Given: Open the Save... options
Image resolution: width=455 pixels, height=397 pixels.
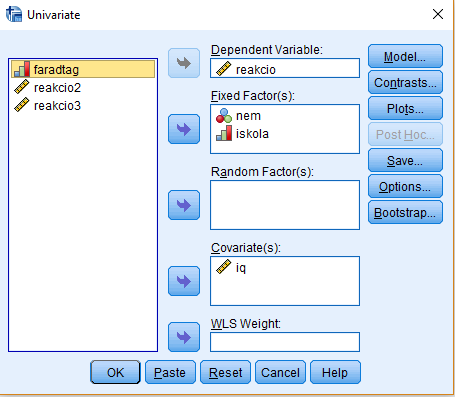Looking at the screenshot, I should pyautogui.click(x=405, y=160).
